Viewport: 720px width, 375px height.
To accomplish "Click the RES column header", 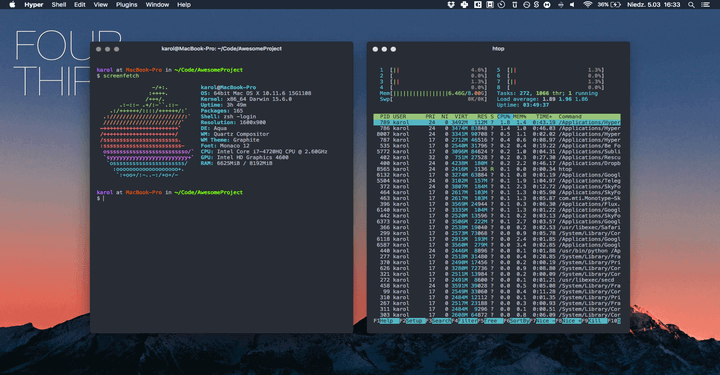I will 482,117.
